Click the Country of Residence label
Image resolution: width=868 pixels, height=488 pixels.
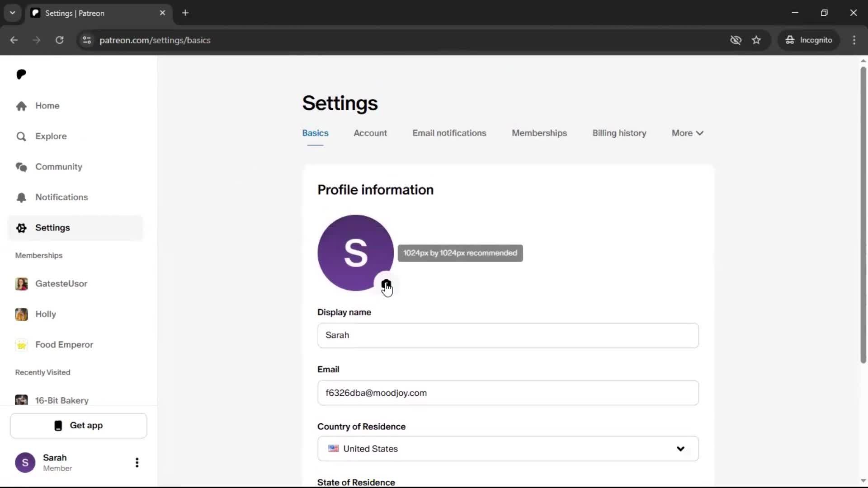[x=361, y=427]
